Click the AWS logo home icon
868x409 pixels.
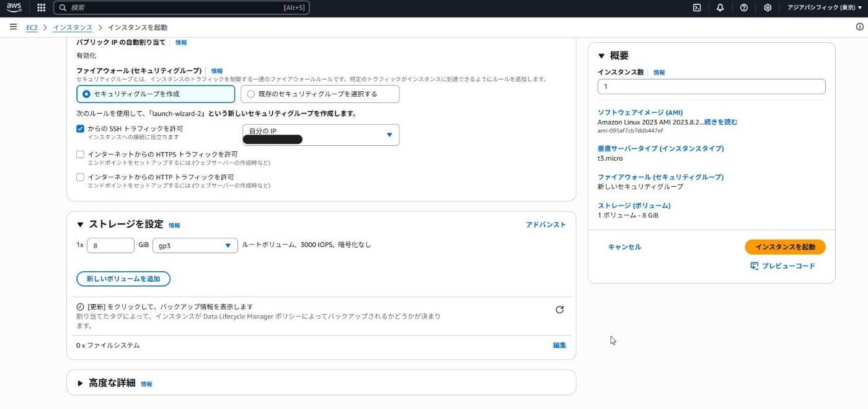pyautogui.click(x=14, y=7)
